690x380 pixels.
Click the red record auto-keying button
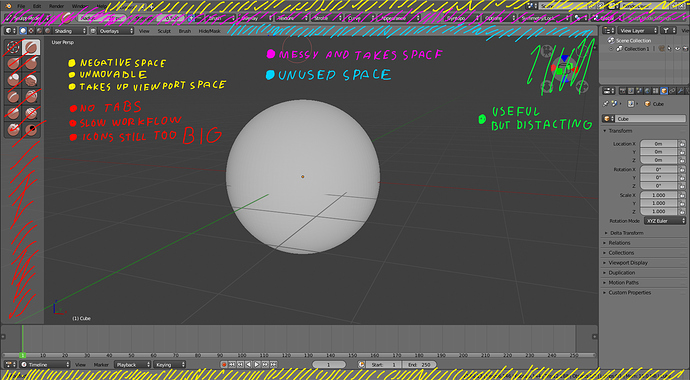[x=224, y=365]
